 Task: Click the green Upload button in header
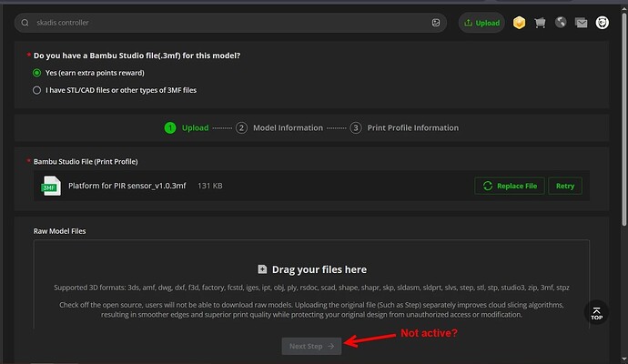(481, 23)
